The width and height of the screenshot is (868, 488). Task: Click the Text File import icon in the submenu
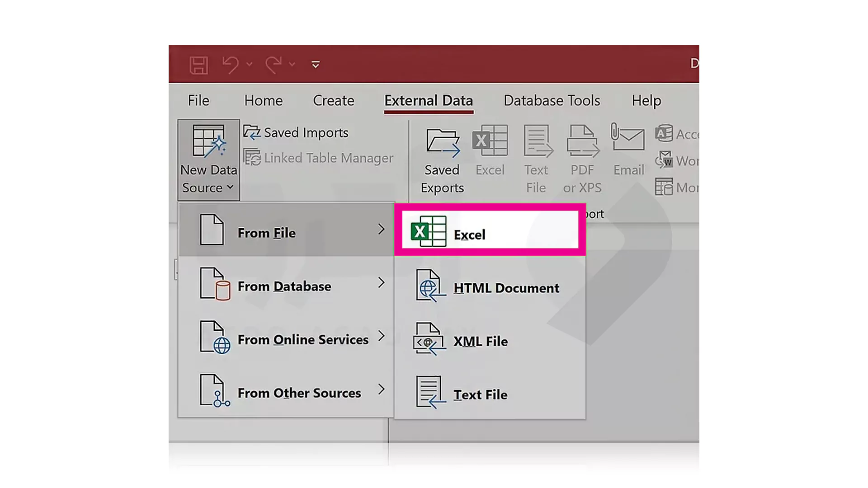point(430,392)
